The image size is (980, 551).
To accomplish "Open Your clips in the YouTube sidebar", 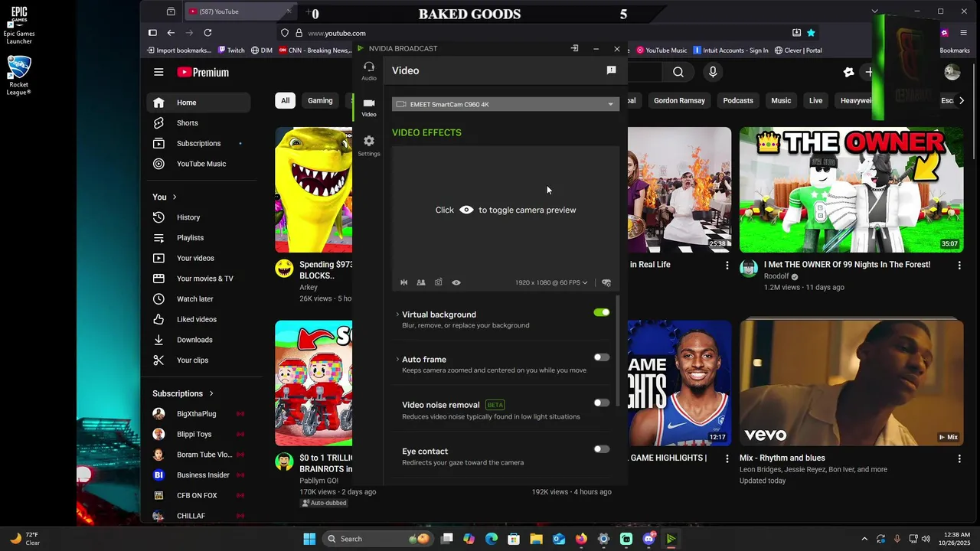I will click(198, 360).
